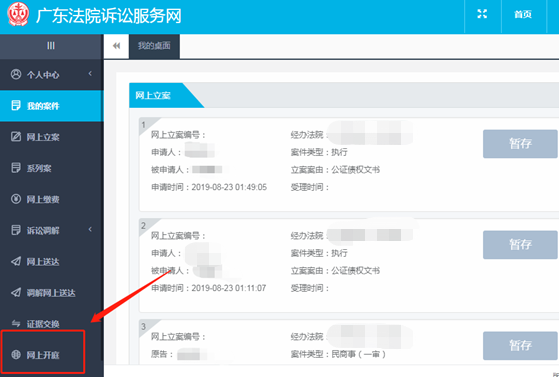Click 暂存 button for case 1
This screenshot has height=378, width=559.
(520, 144)
